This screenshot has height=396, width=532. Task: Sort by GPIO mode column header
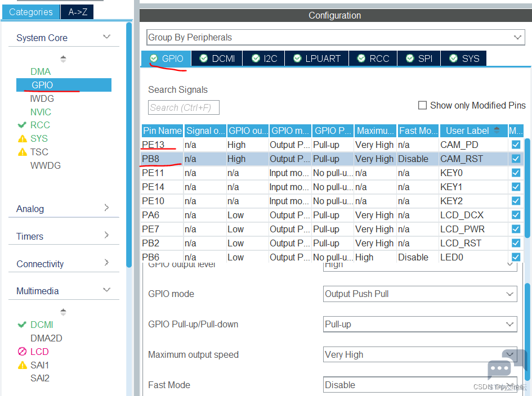point(290,130)
